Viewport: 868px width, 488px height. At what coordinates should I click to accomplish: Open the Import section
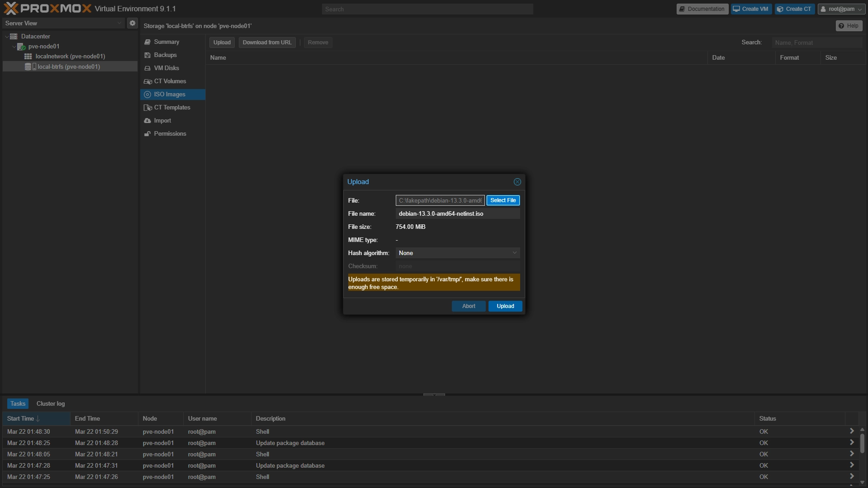pyautogui.click(x=172, y=121)
